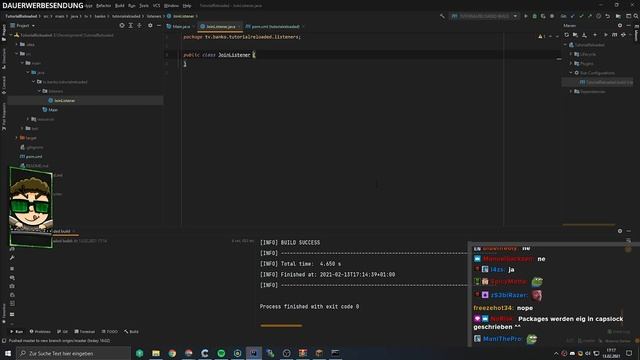Click the stop square in Run tool sidebar

[12, 269]
